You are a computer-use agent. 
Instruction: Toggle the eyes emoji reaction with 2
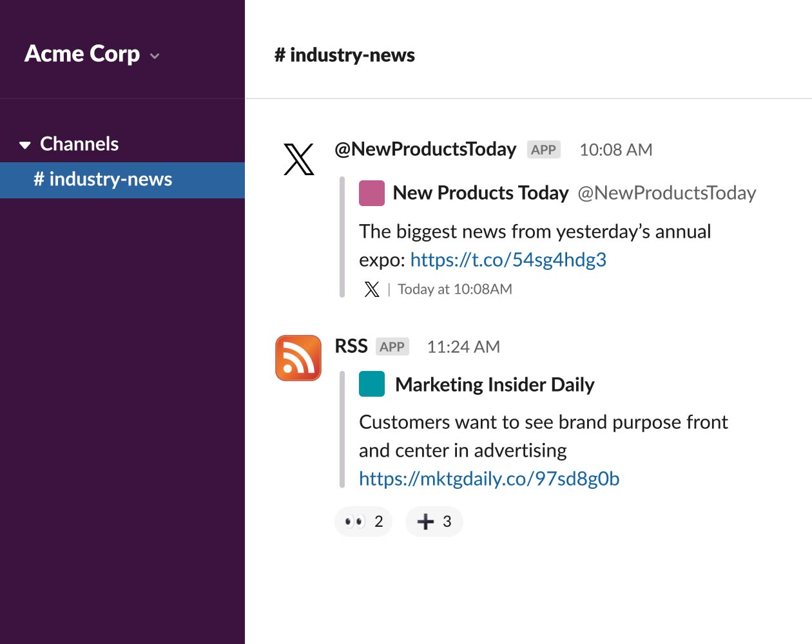363,521
